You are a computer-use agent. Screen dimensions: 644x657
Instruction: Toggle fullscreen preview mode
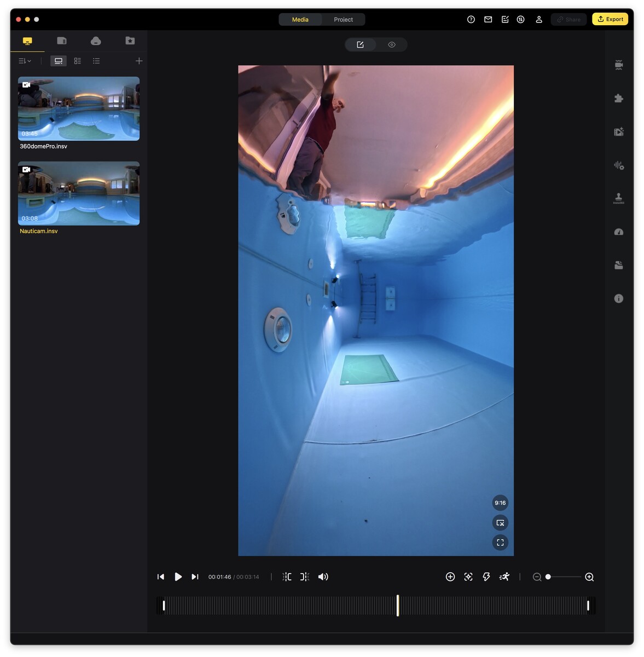pos(500,543)
